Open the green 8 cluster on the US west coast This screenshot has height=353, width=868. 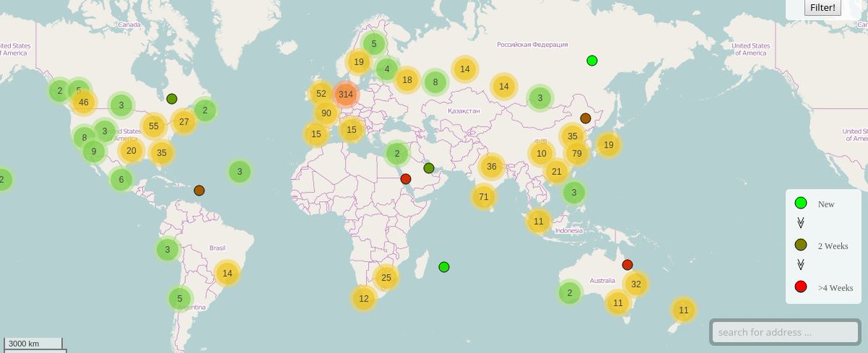coord(84,137)
